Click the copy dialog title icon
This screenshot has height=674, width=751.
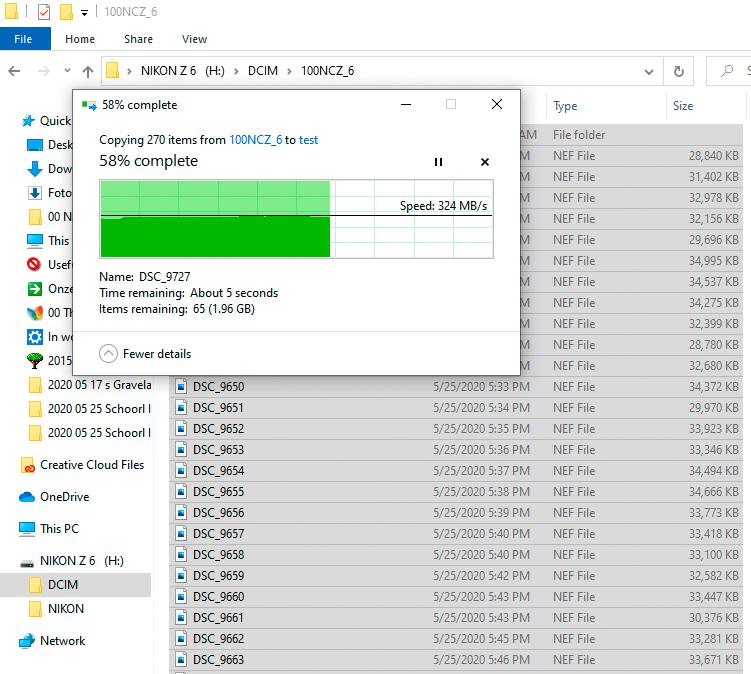pos(89,105)
